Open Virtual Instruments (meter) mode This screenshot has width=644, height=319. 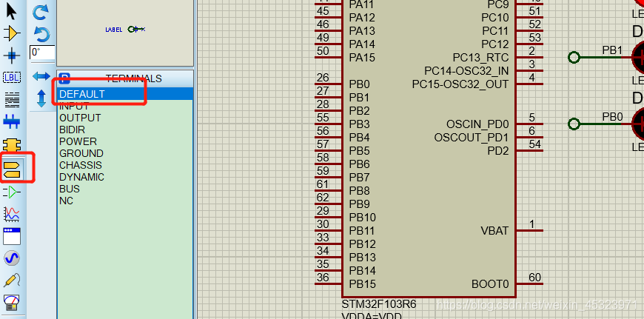(12, 303)
